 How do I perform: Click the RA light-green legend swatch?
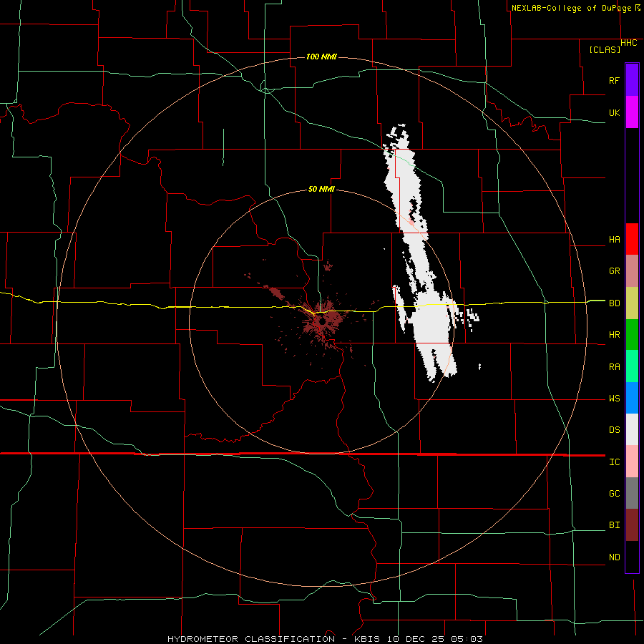point(632,366)
